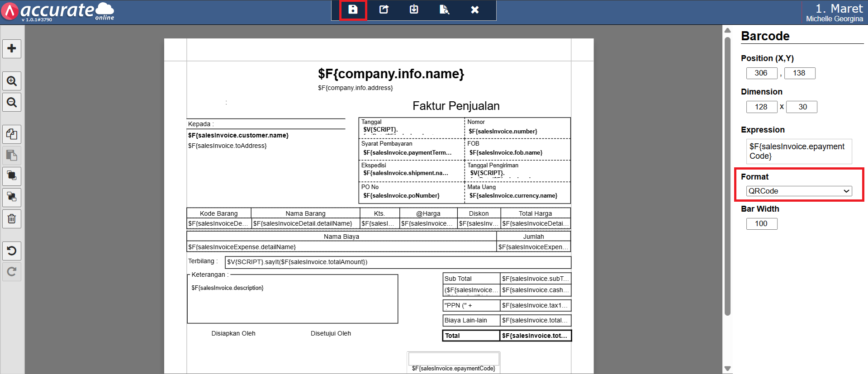Image resolution: width=868 pixels, height=374 pixels.
Task: Zoom out of the invoice canvas
Action: pyautogui.click(x=12, y=103)
